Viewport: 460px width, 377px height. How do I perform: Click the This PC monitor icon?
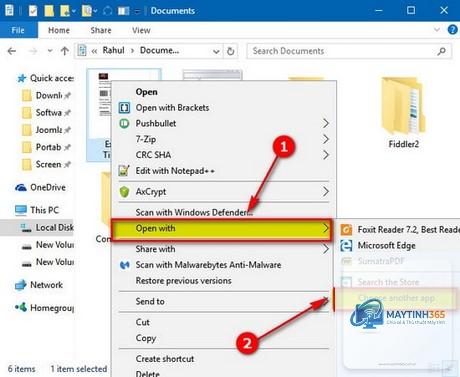point(21,210)
